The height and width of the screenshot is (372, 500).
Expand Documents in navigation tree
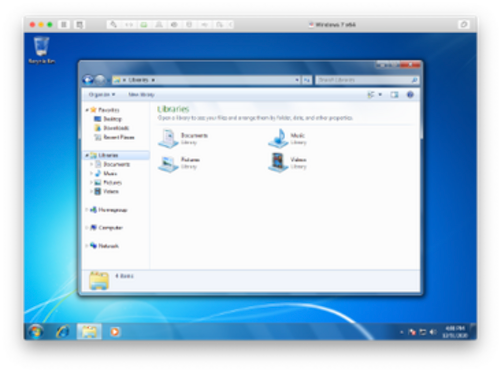click(91, 164)
